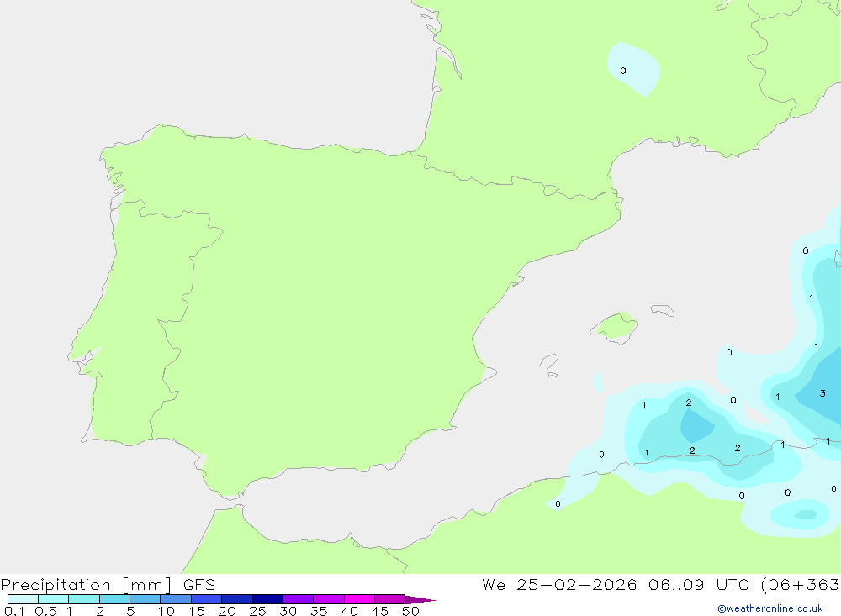Click the '0' value over France

(x=622, y=71)
